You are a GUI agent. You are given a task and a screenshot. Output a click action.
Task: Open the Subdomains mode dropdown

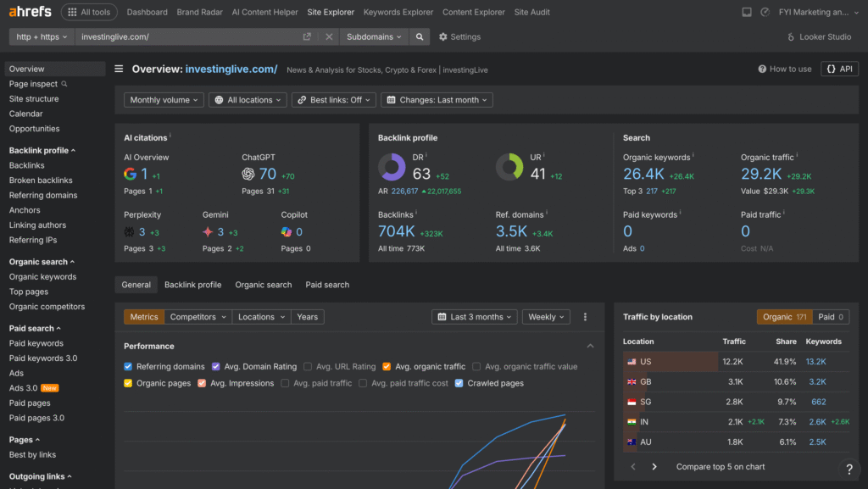(x=374, y=36)
